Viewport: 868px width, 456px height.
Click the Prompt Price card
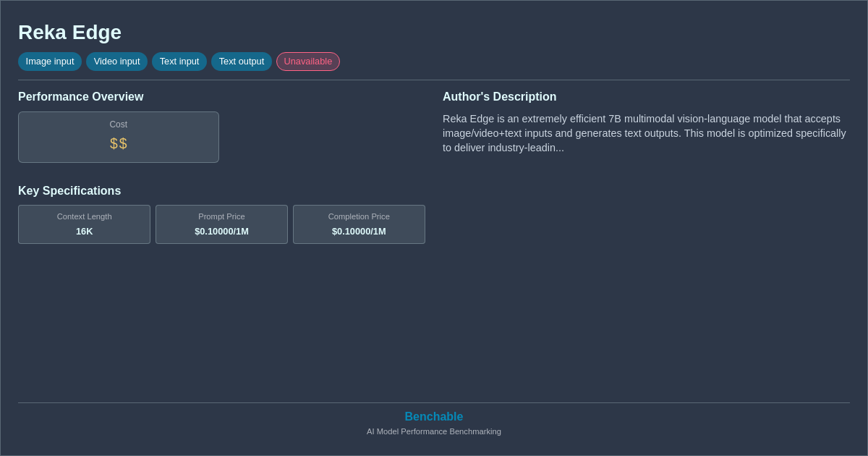click(221, 224)
